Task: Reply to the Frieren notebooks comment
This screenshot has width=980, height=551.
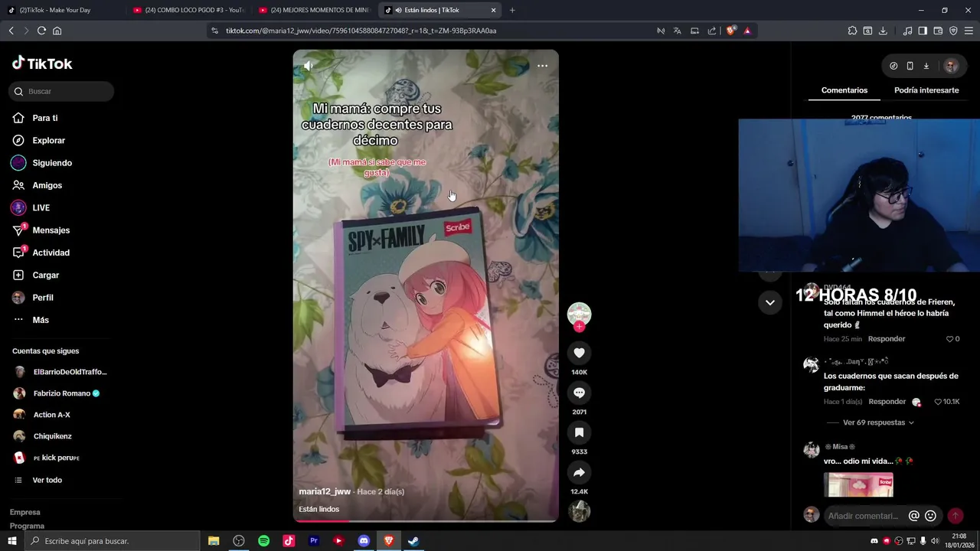Action: tap(887, 339)
